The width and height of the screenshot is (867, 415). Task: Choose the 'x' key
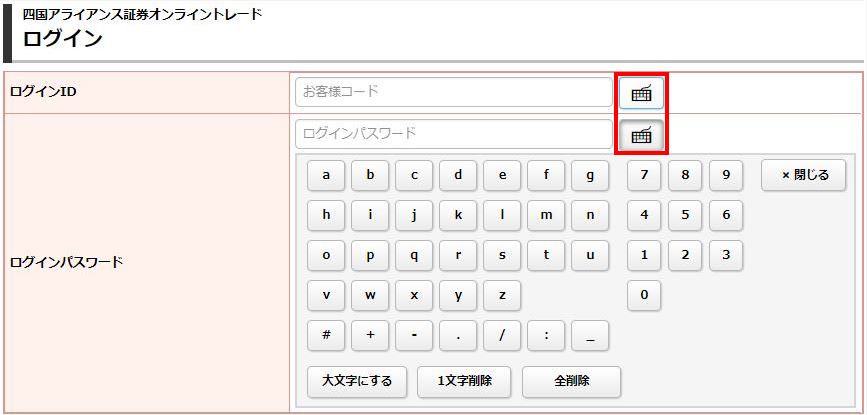tap(414, 296)
